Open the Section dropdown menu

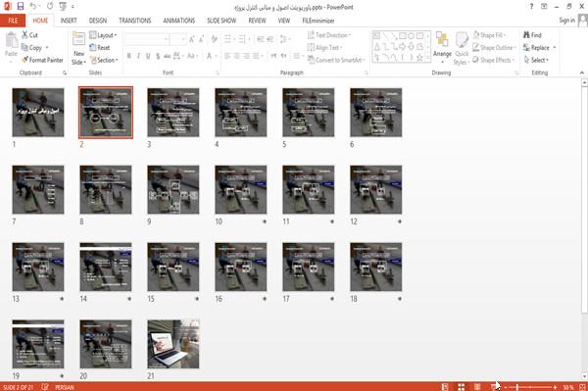click(104, 60)
